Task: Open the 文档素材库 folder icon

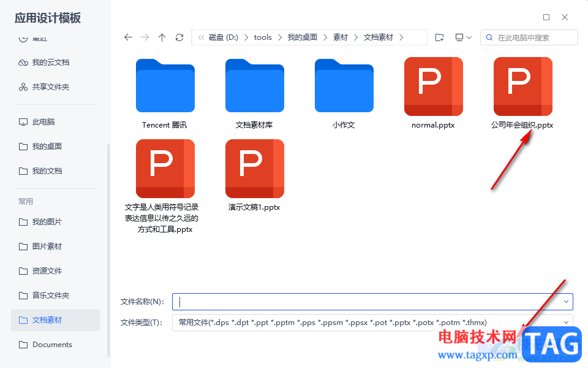Action: [255, 86]
